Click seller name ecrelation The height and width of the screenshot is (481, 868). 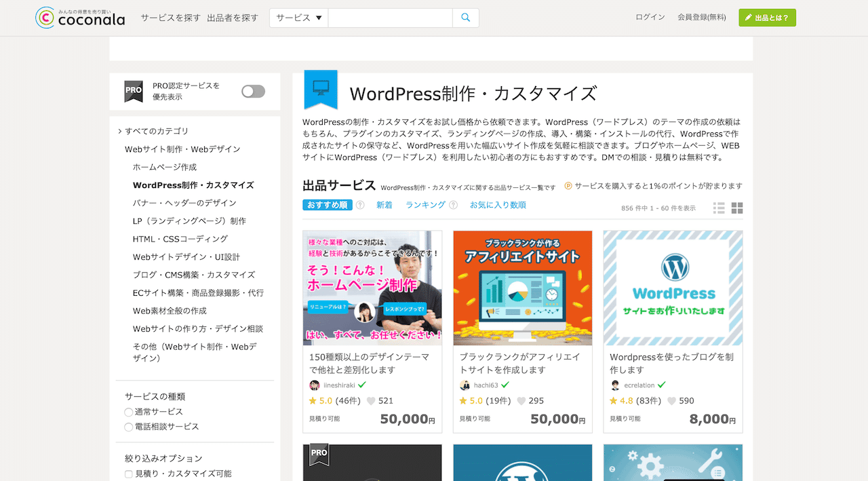[639, 385]
